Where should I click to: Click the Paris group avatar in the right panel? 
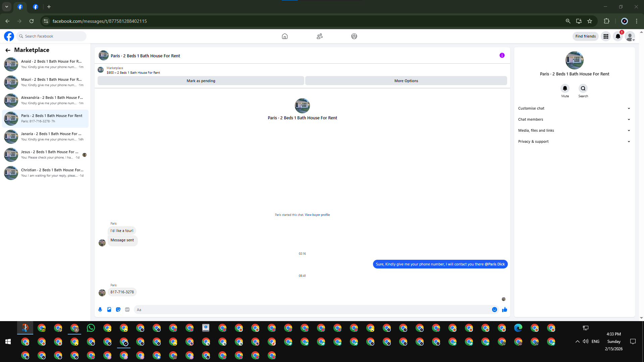pos(575,60)
